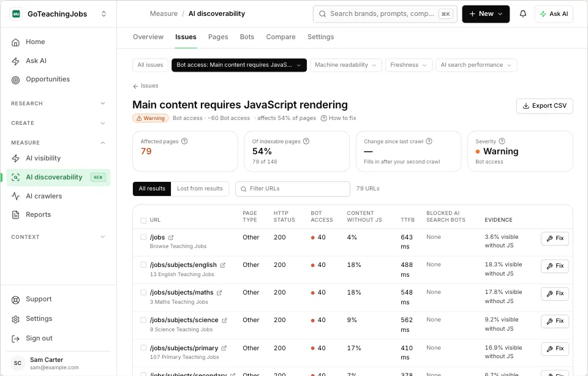Expand the RESEARCH sidebar section
This screenshot has height=376, width=588.
(x=58, y=103)
